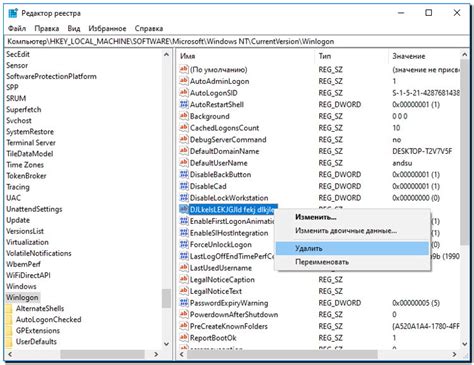The height and width of the screenshot is (365, 474).
Task: Open the Файл menu
Action: tap(17, 28)
